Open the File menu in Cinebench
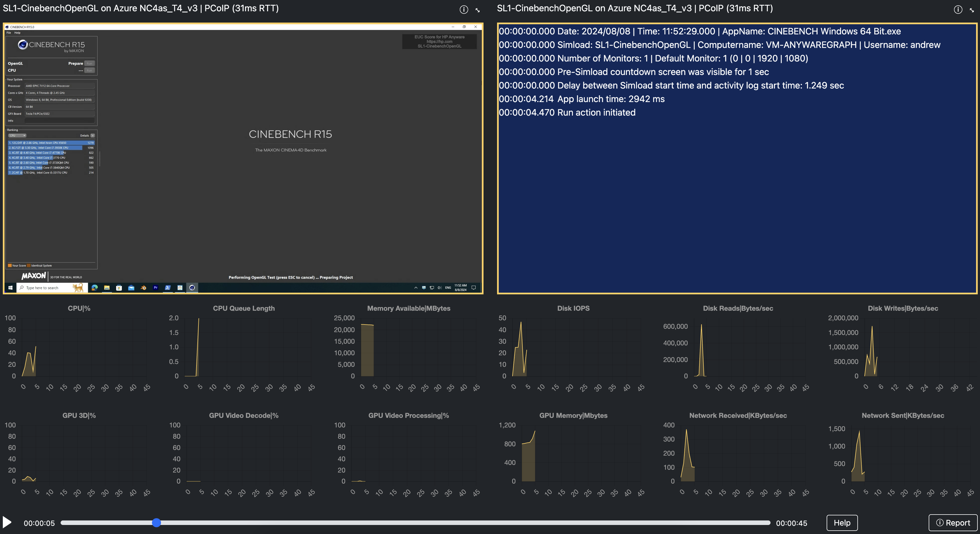 pyautogui.click(x=9, y=33)
